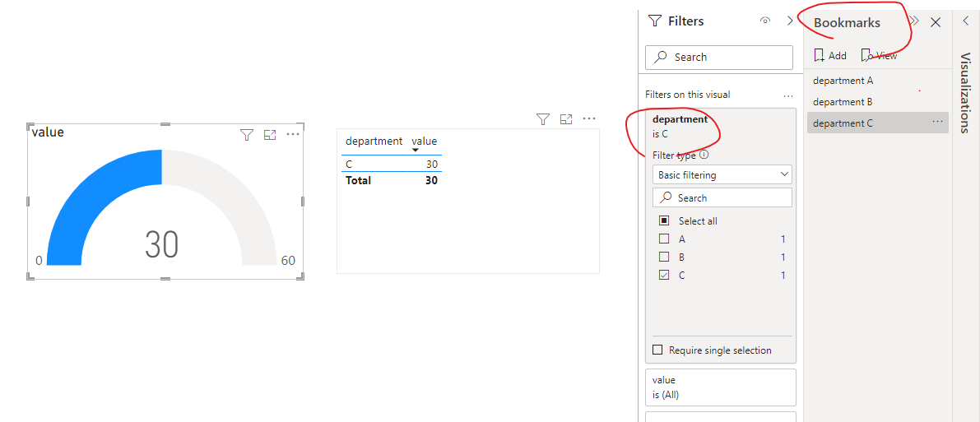Image resolution: width=980 pixels, height=422 pixels.
Task: Sort table by the department column header
Action: tap(374, 141)
